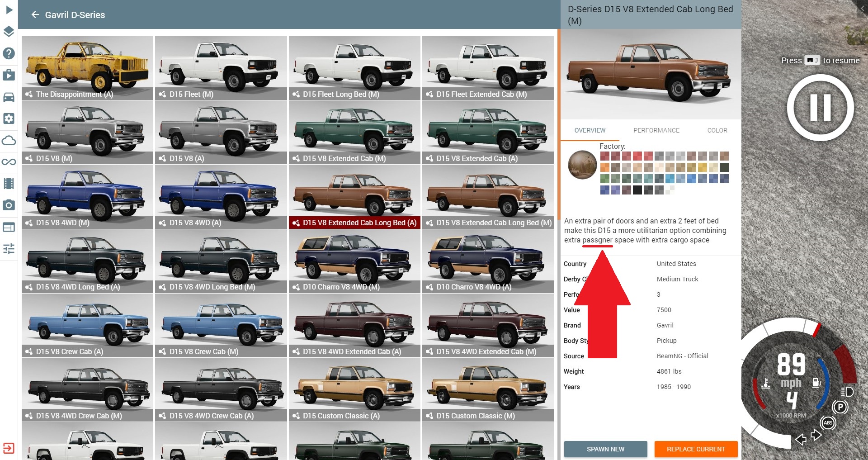
Task: Select the D15 V8 4WD Long Bed (A) thumbnail
Action: (87, 261)
